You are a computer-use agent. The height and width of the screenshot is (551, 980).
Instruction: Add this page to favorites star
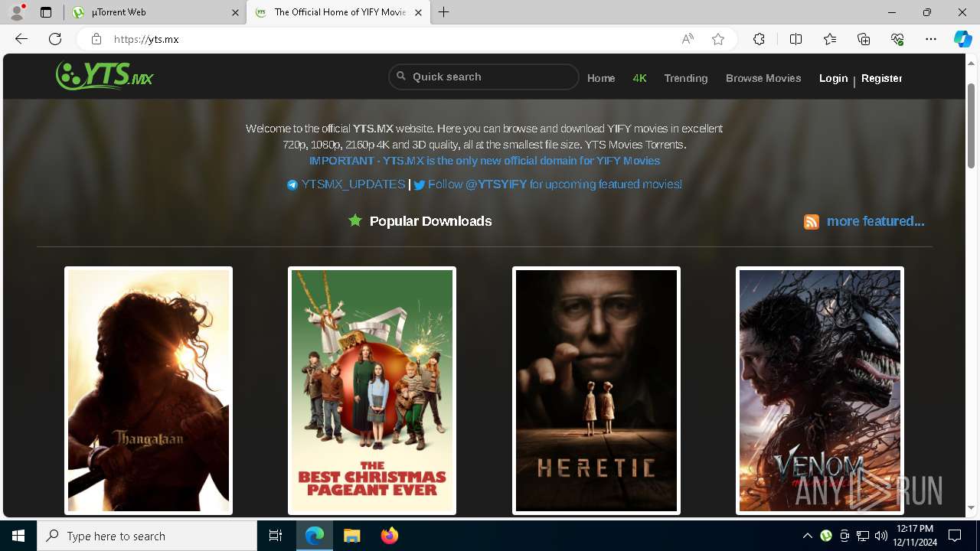coord(718,39)
